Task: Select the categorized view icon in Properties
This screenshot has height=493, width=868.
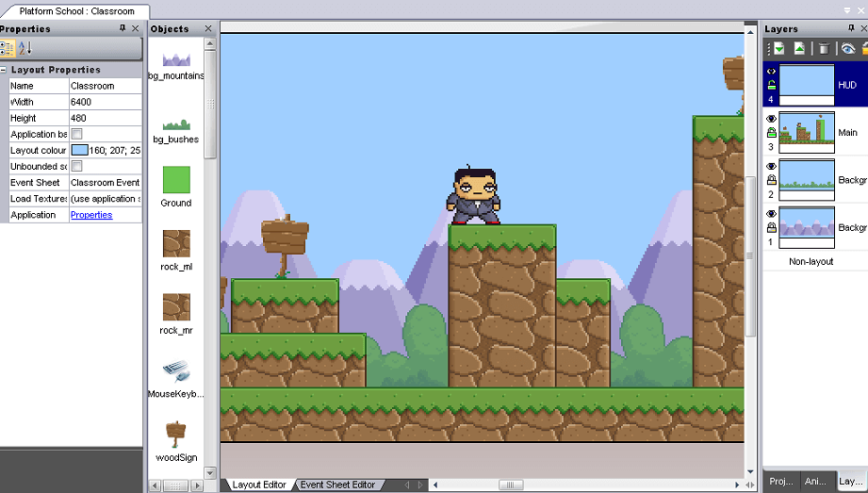Action: (8, 49)
